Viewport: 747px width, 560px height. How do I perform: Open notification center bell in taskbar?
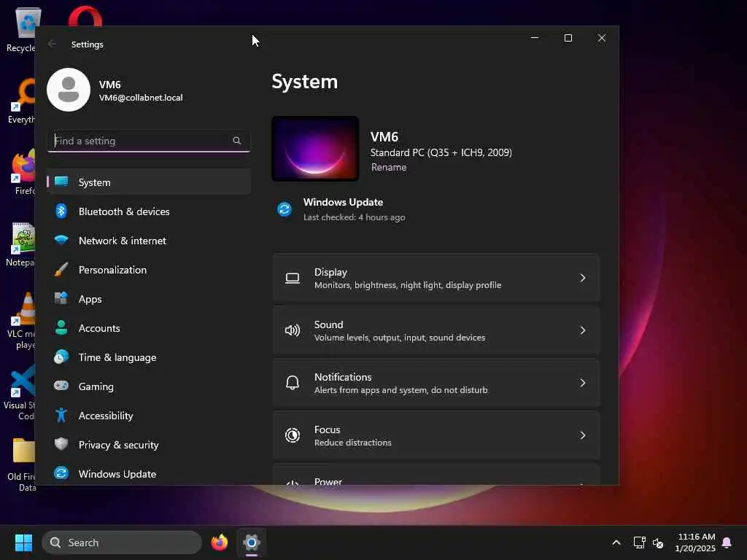(727, 542)
